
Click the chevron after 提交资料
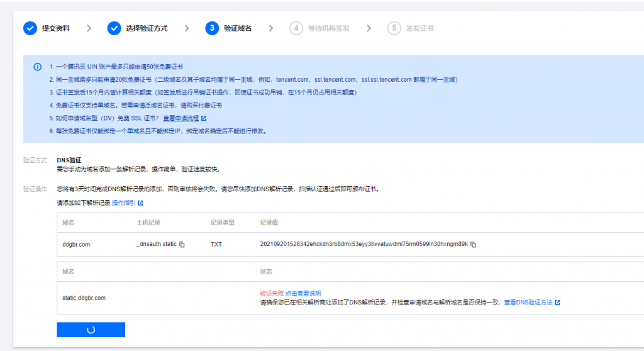click(89, 28)
